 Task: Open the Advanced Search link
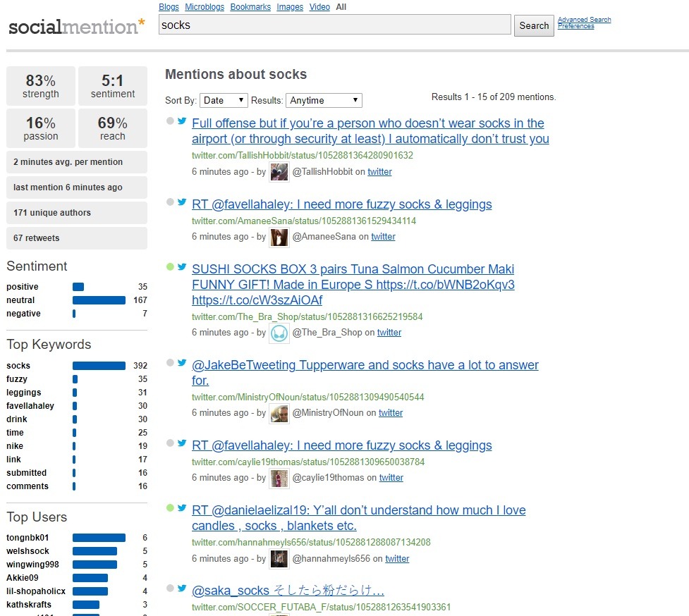point(584,19)
